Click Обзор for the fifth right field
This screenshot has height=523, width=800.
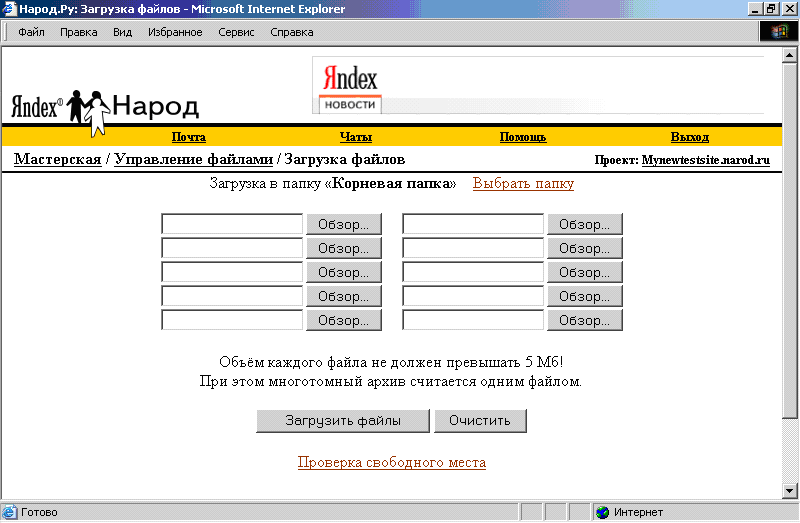[585, 320]
